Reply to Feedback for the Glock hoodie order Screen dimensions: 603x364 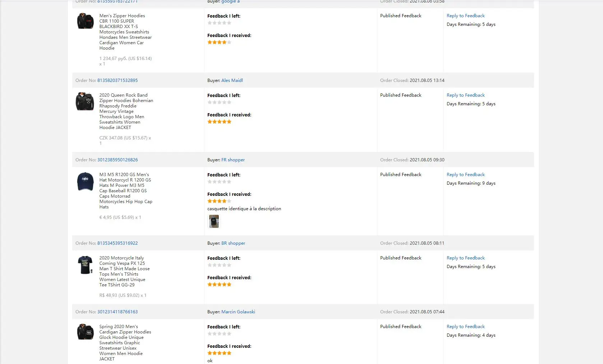coord(465,327)
